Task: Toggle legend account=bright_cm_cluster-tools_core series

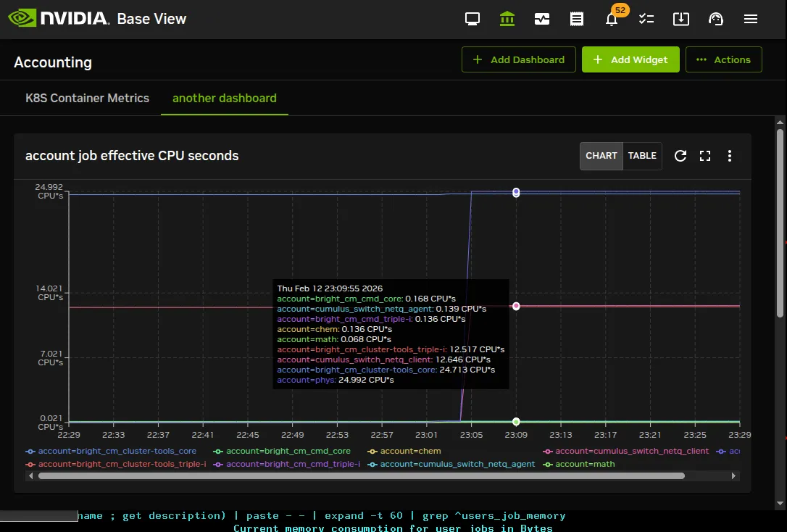Action: (x=112, y=452)
